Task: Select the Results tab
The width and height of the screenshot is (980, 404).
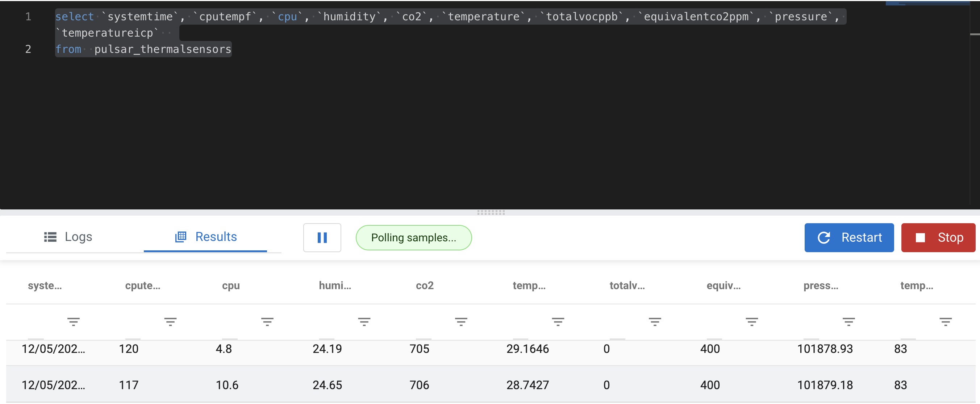Action: pyautogui.click(x=206, y=237)
